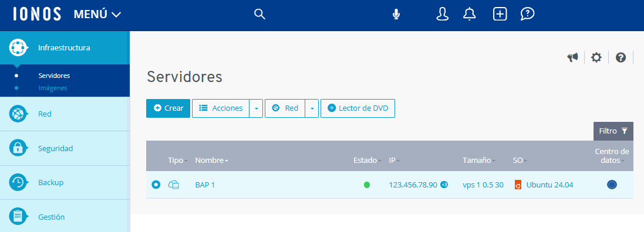
Task: Select the BAP 1 server radio button
Action: click(x=156, y=185)
